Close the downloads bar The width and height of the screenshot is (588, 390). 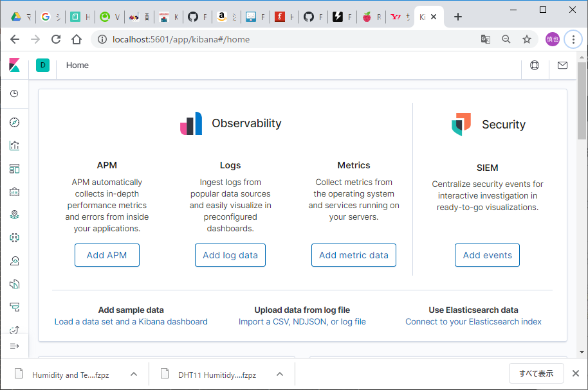click(x=576, y=373)
